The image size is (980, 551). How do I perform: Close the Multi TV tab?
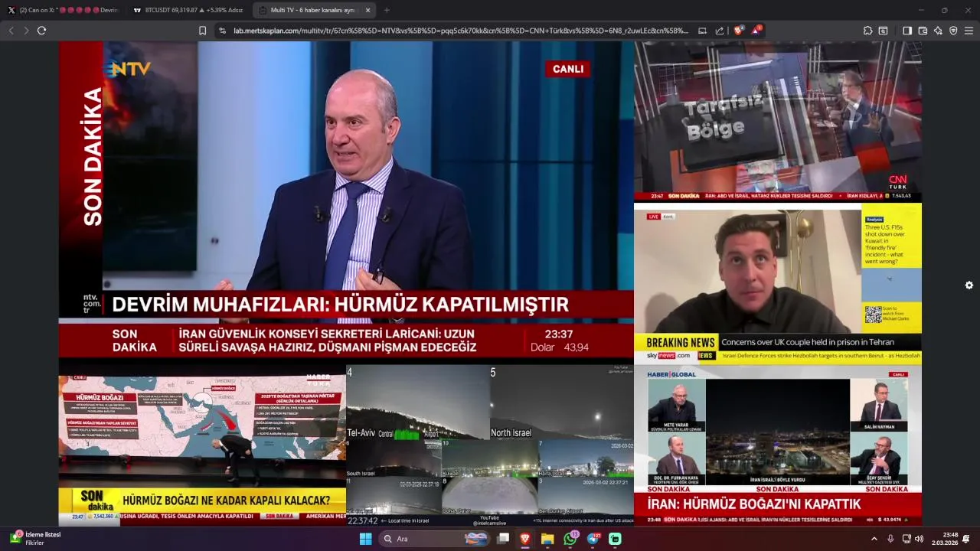click(367, 10)
